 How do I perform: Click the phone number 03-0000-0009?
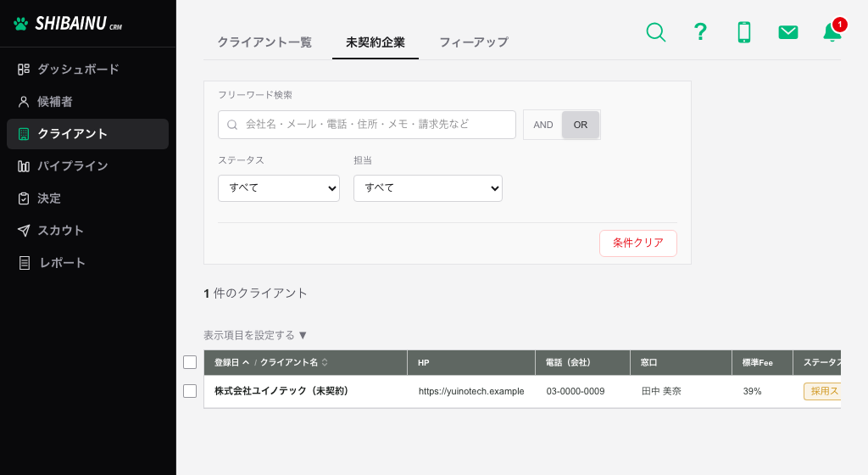coord(576,391)
